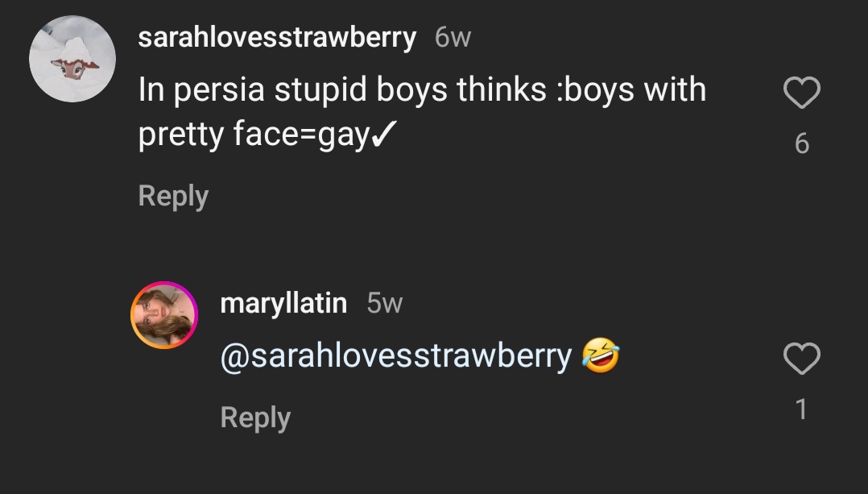Tap the 'pretty face=gay' text line
This screenshot has height=494, width=868.
[x=267, y=134]
